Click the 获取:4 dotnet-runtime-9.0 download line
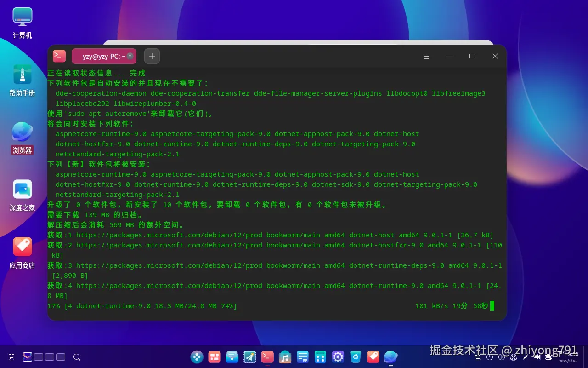The width and height of the screenshot is (588, 368). pyautogui.click(x=275, y=291)
